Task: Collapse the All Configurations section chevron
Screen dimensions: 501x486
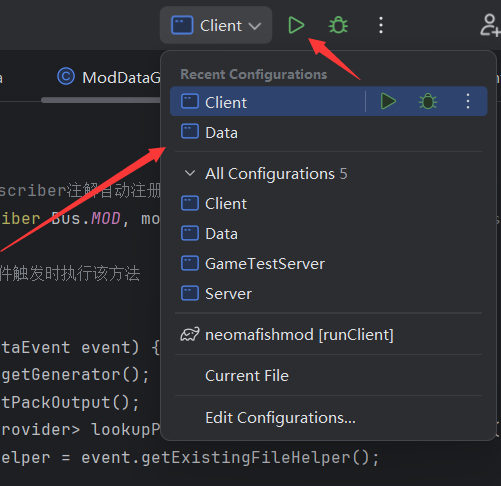Action: 190,173
